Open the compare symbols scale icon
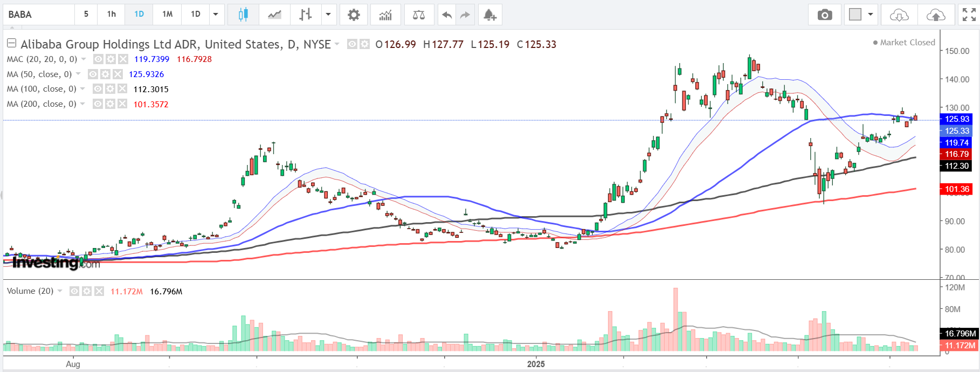This screenshot has height=372, width=980. click(419, 15)
